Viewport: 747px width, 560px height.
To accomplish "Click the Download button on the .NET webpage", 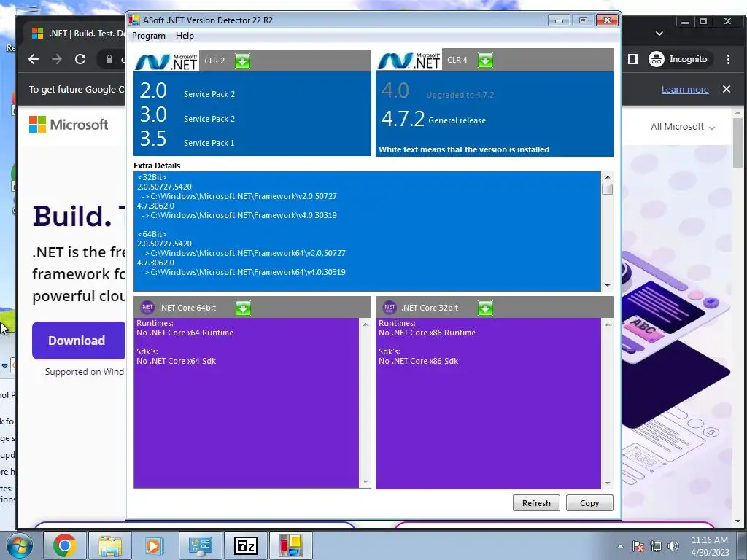I will point(79,341).
